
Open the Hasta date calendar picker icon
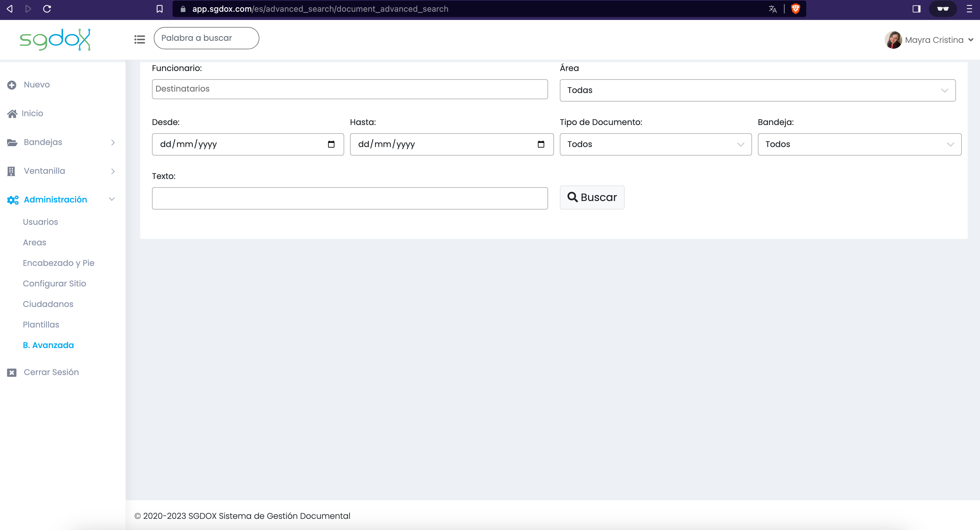point(540,144)
